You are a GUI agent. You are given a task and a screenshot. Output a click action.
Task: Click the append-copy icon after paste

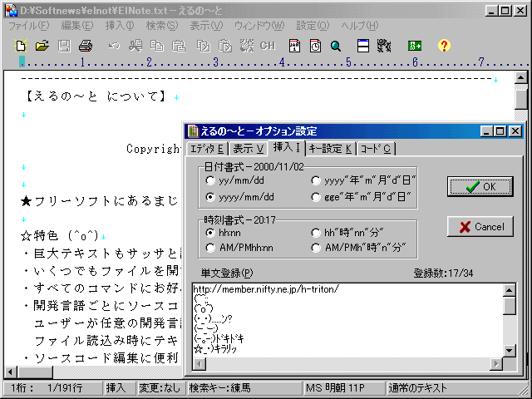[204, 46]
